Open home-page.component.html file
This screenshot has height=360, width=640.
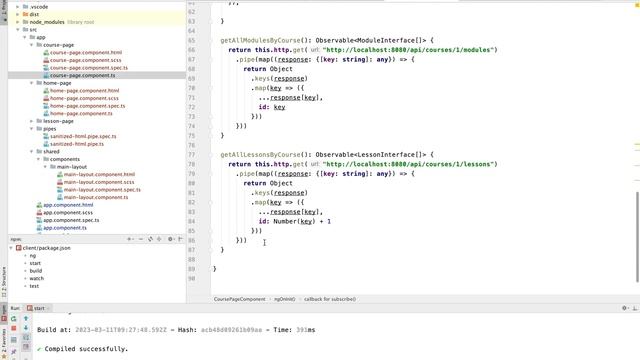[84, 91]
